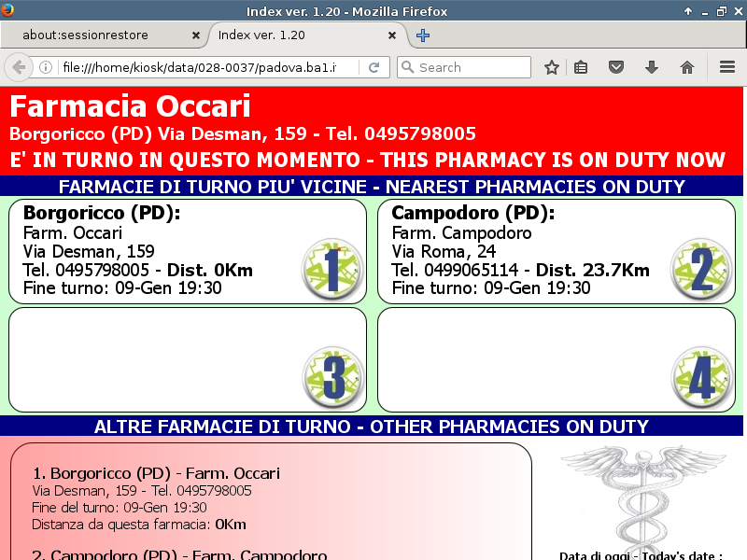
Task: Reload the current page
Action: pos(373,67)
